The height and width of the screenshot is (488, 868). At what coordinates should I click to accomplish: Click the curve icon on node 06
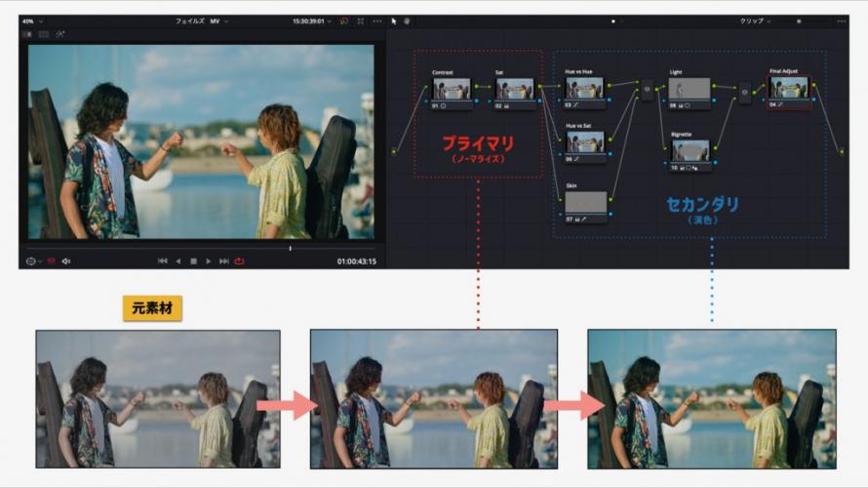point(575,159)
